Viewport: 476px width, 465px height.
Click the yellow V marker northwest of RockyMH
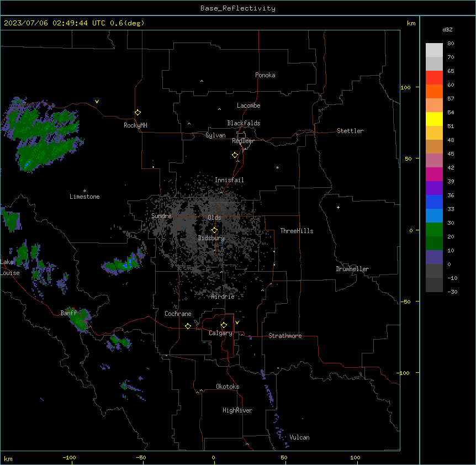[97, 102]
